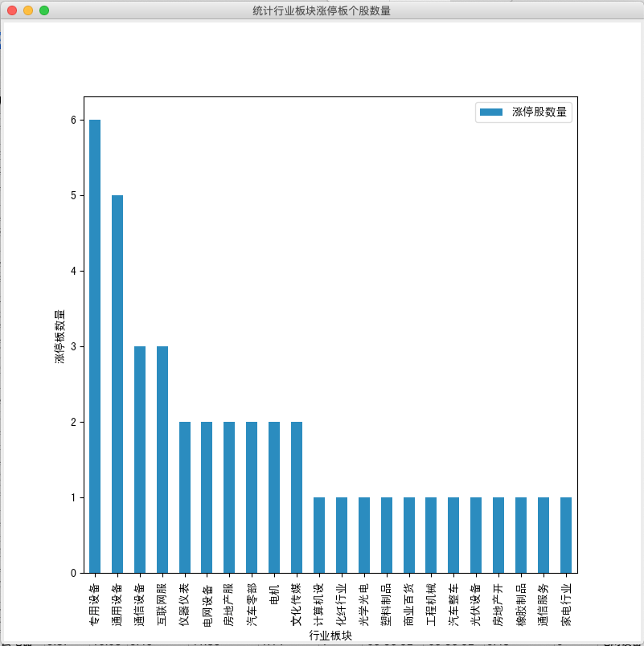Screen dimensions: 644x646
Task: Click the 行业板块 x-axis title
Action: (x=330, y=636)
